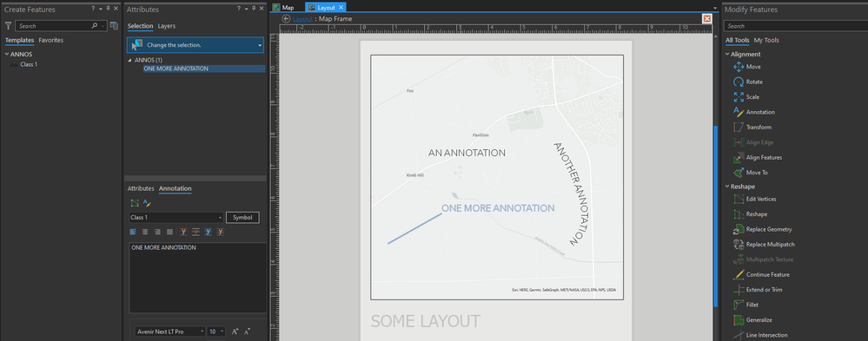Screen dimensions: 868x341
Task: Open the Class 1 annotation class dropdown
Action: point(176,218)
